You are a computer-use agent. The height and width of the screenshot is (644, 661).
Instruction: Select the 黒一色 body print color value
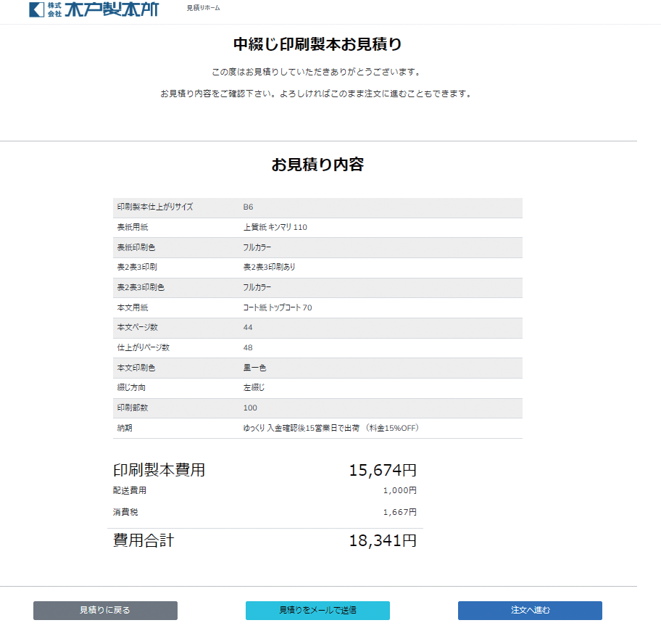254,368
